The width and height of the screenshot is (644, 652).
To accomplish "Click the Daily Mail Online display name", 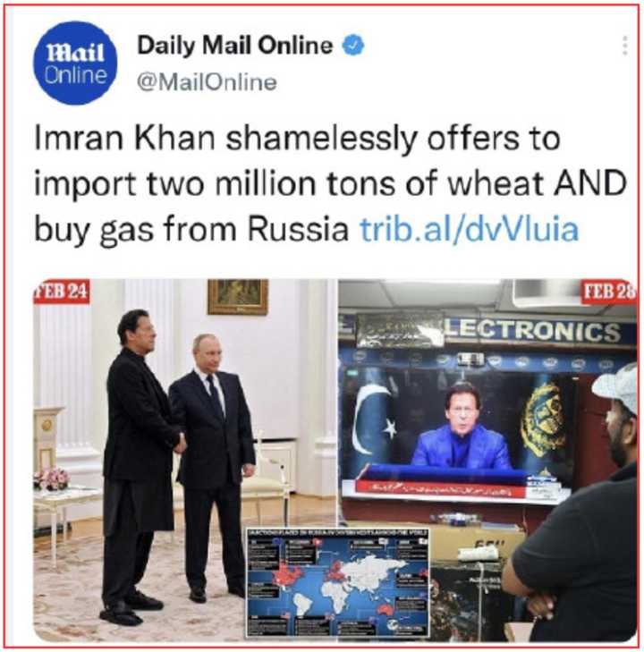I will click(x=235, y=46).
